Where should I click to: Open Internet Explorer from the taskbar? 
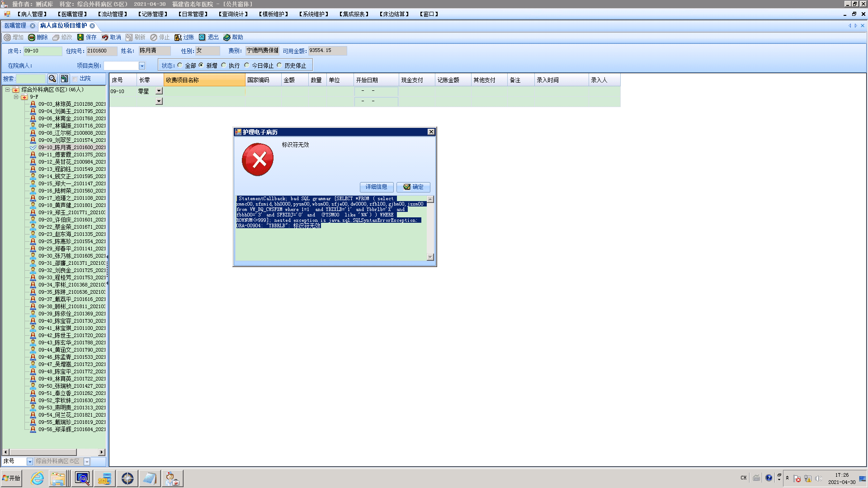pos(37,478)
